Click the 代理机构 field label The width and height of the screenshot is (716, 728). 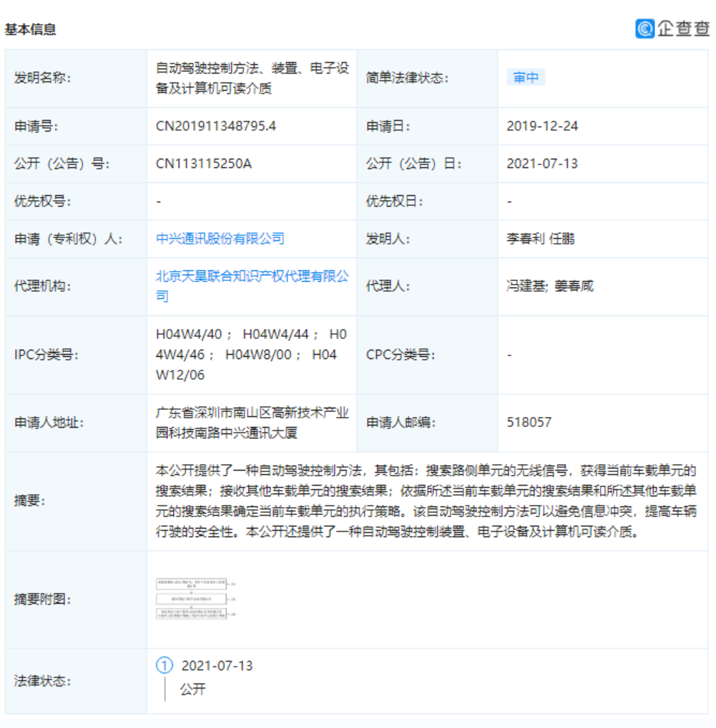42,286
